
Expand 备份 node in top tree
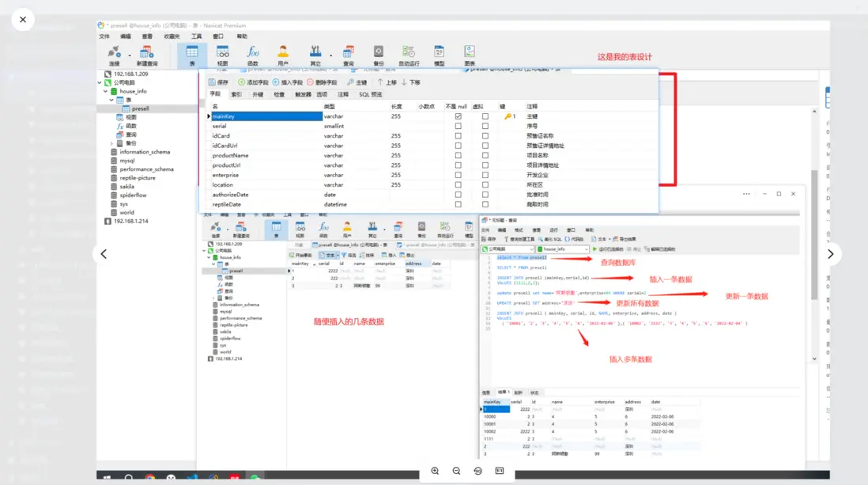111,143
